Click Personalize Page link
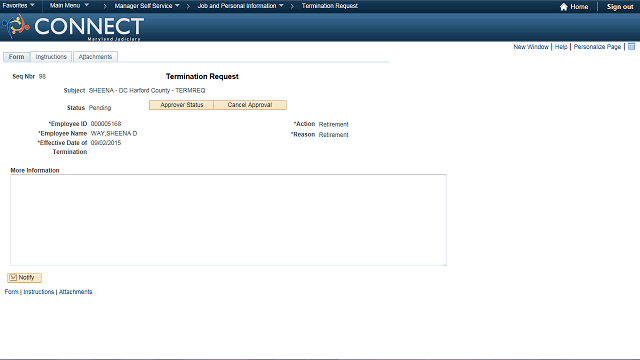 (x=597, y=47)
